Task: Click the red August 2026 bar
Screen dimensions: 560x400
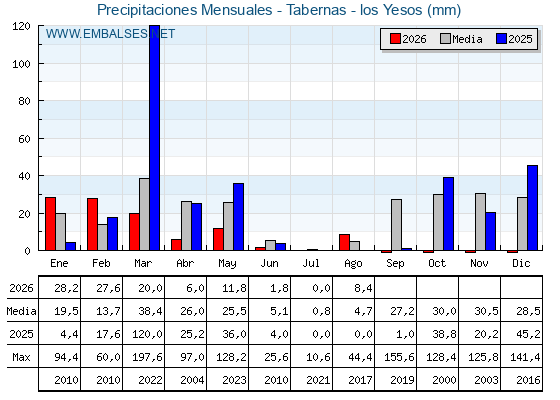Action: 344,242
